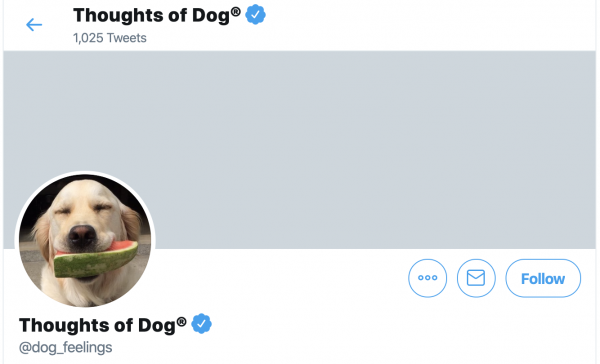The width and height of the screenshot is (600, 364).
Task: Select the @dog_feelings handle
Action: tap(65, 348)
